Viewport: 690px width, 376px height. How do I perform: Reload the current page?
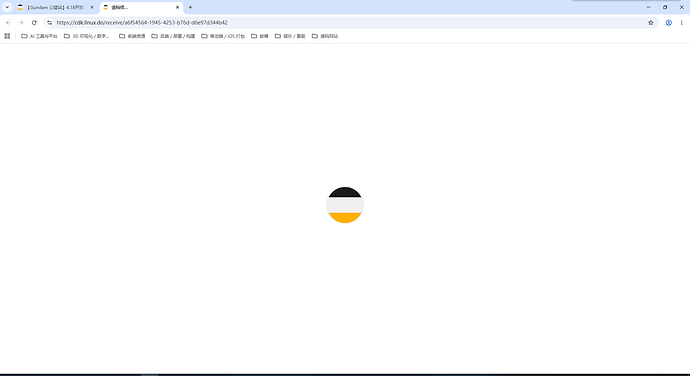(x=34, y=22)
